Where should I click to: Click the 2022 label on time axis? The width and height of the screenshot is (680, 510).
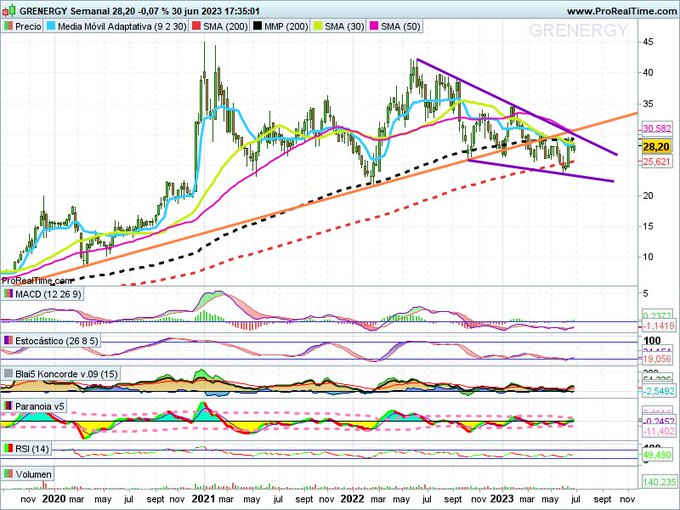click(352, 499)
